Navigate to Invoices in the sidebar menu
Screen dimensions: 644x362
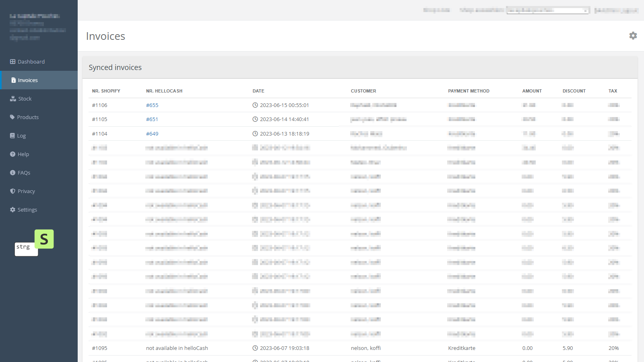(x=29, y=80)
